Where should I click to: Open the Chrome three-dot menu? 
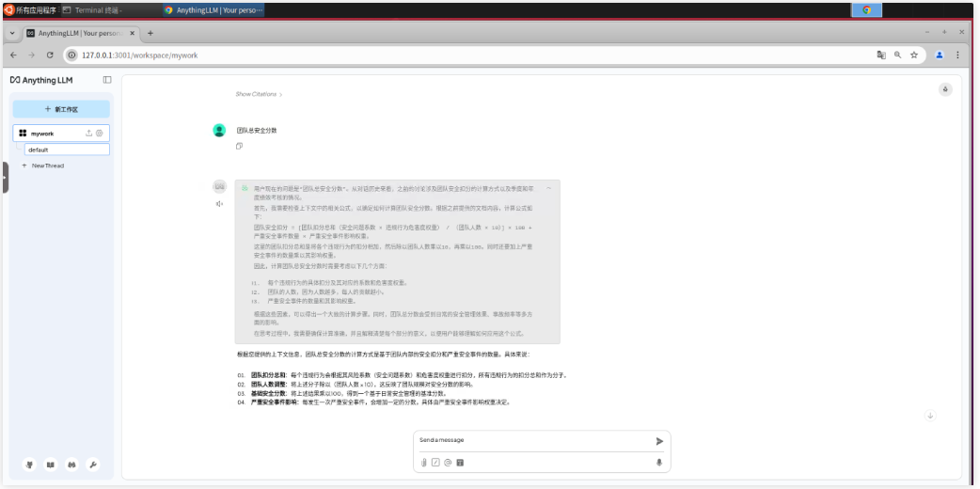[957, 55]
